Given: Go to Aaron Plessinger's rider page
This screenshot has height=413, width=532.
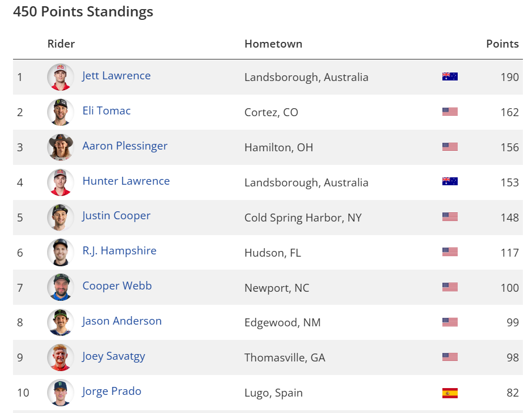Looking at the screenshot, I should (125, 146).
